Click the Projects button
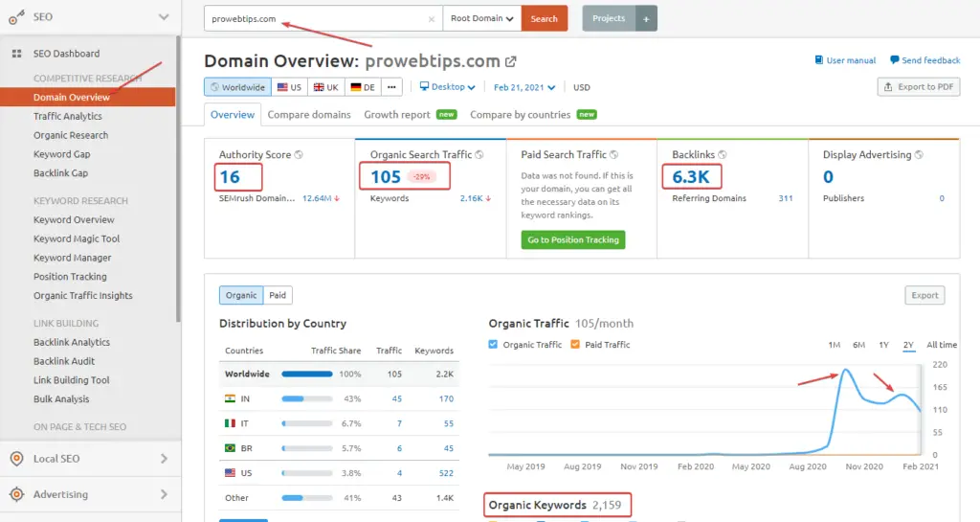 (x=609, y=19)
